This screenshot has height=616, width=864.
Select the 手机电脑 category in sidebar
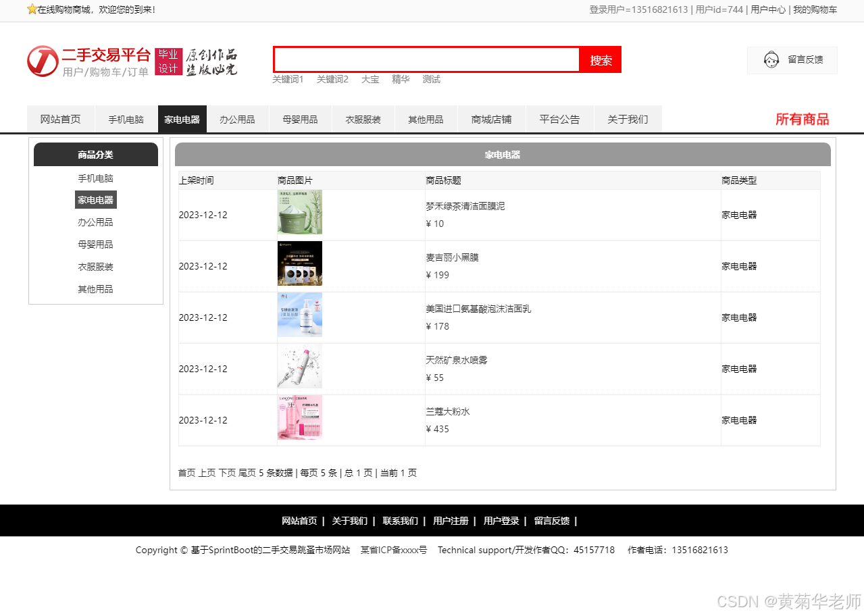95,177
